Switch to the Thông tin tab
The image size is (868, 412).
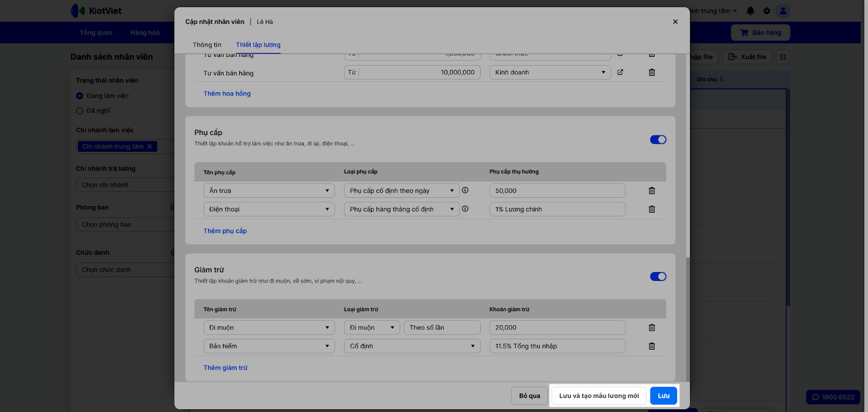207,45
